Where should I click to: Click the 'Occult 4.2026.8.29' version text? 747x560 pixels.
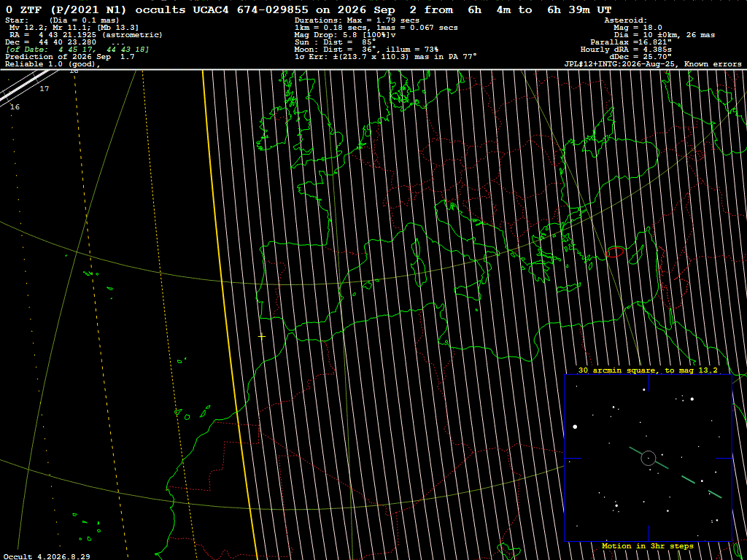[47, 556]
